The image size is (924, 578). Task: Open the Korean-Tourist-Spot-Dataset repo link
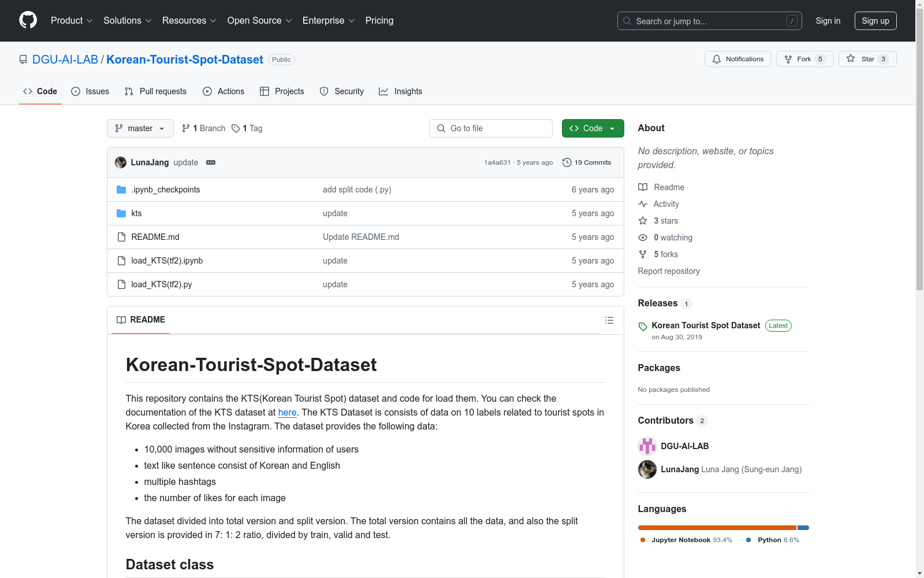point(185,60)
